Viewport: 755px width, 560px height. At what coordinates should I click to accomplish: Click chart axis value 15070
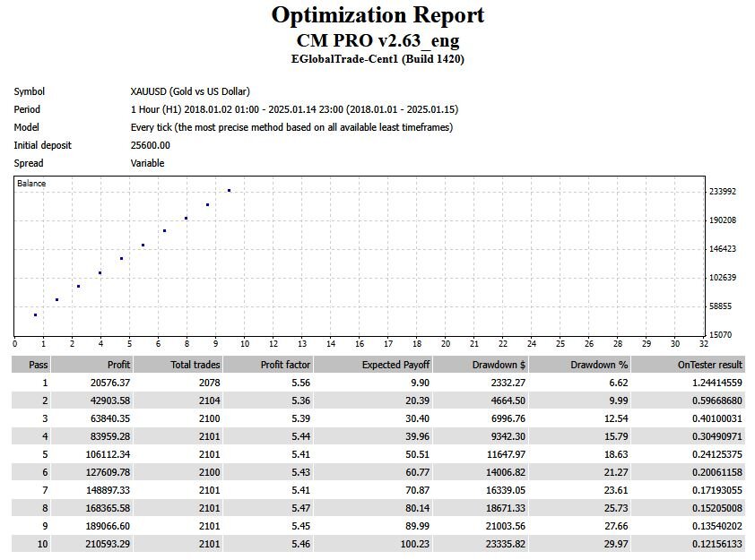tap(722, 335)
